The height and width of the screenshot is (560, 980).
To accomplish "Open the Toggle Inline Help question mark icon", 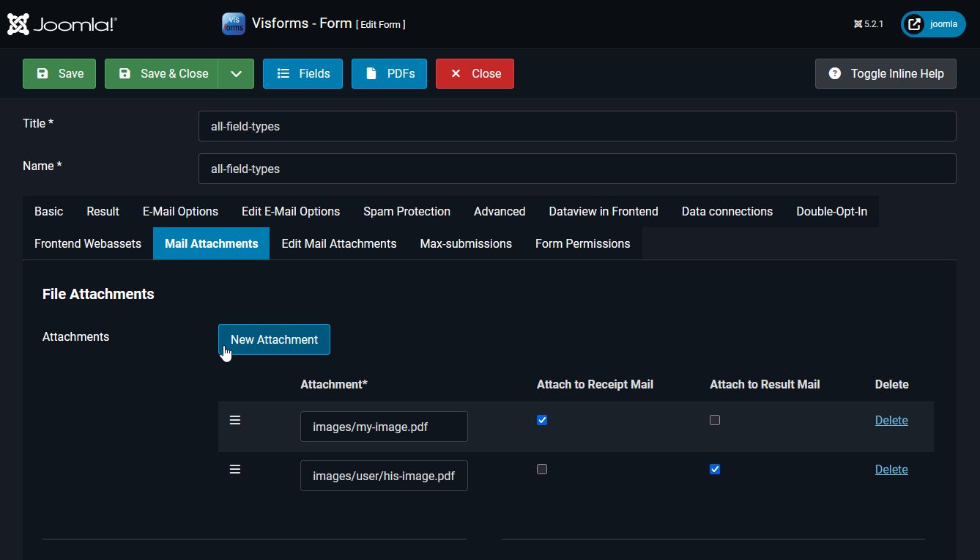I will (834, 73).
